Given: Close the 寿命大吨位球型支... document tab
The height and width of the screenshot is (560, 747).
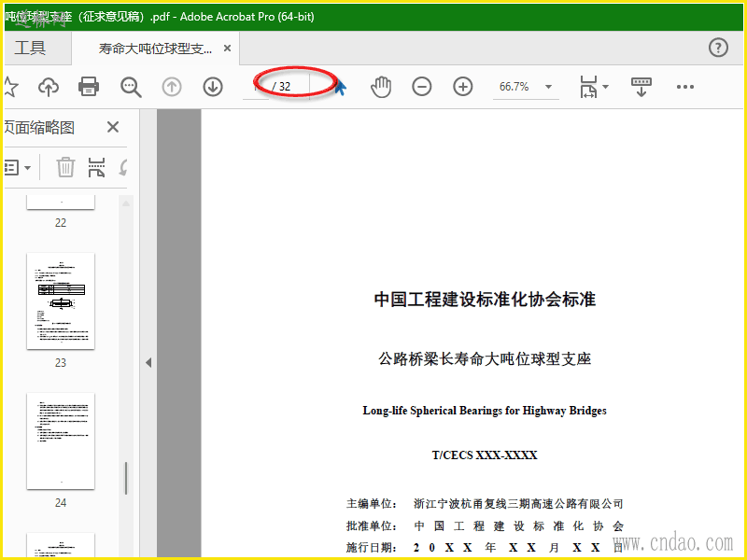Looking at the screenshot, I should [228, 49].
